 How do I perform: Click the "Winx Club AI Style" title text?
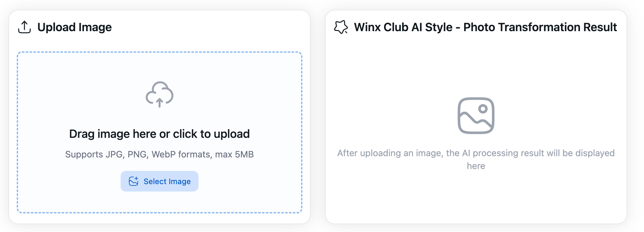point(403,27)
